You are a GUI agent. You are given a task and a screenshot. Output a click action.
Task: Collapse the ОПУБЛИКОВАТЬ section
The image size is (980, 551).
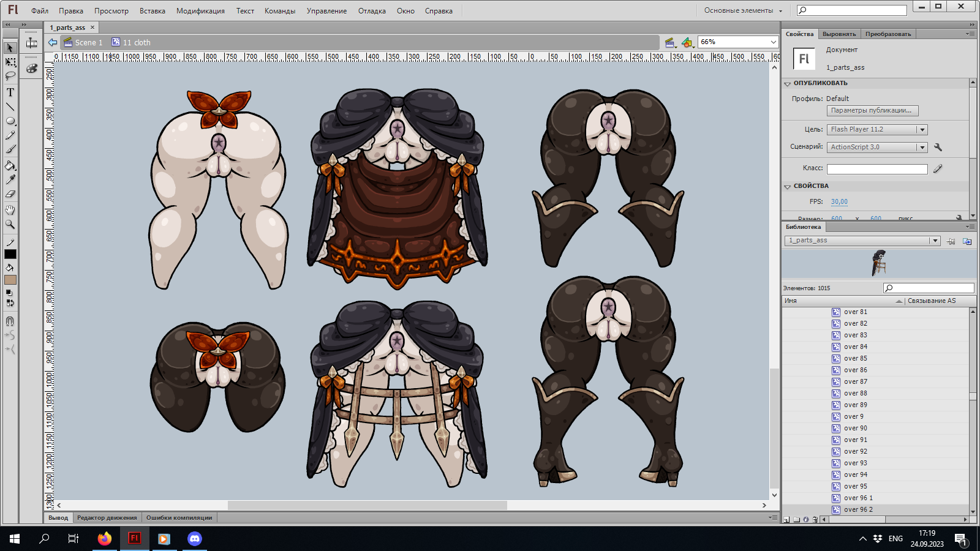pyautogui.click(x=788, y=83)
